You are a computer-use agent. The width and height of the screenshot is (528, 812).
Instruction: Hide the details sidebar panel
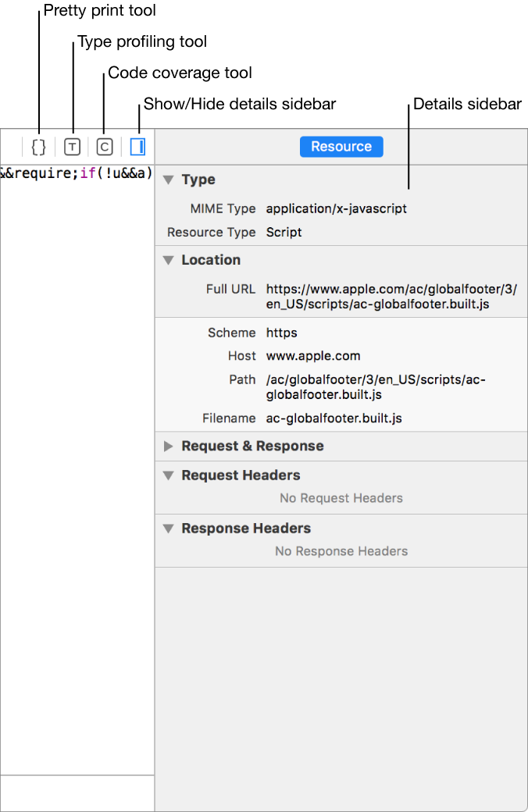pos(138,147)
